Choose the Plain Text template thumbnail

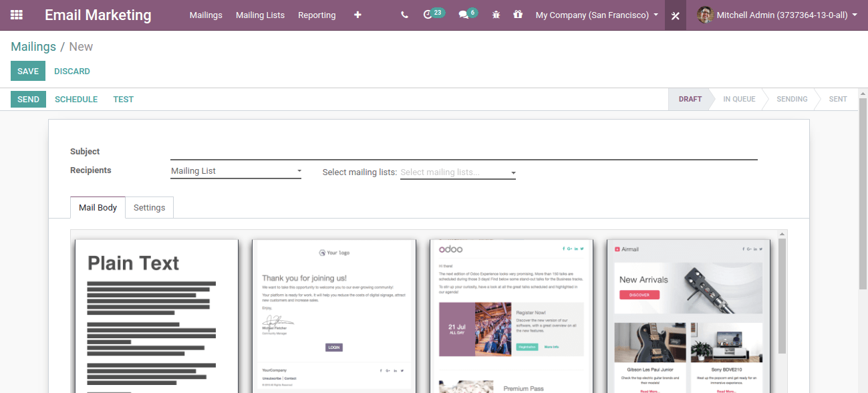[156, 316]
